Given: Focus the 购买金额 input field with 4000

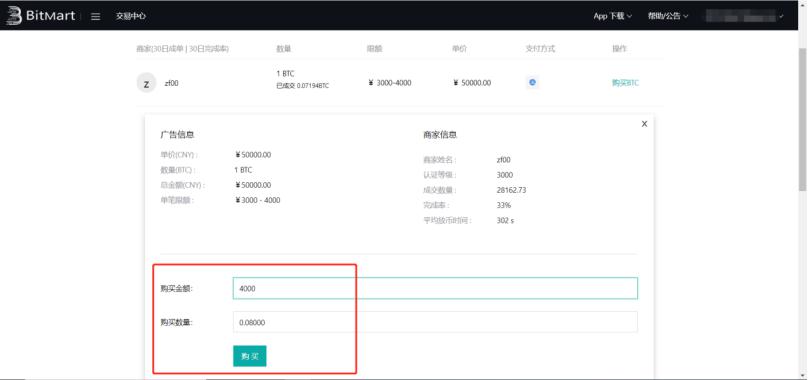Looking at the screenshot, I should [x=435, y=288].
